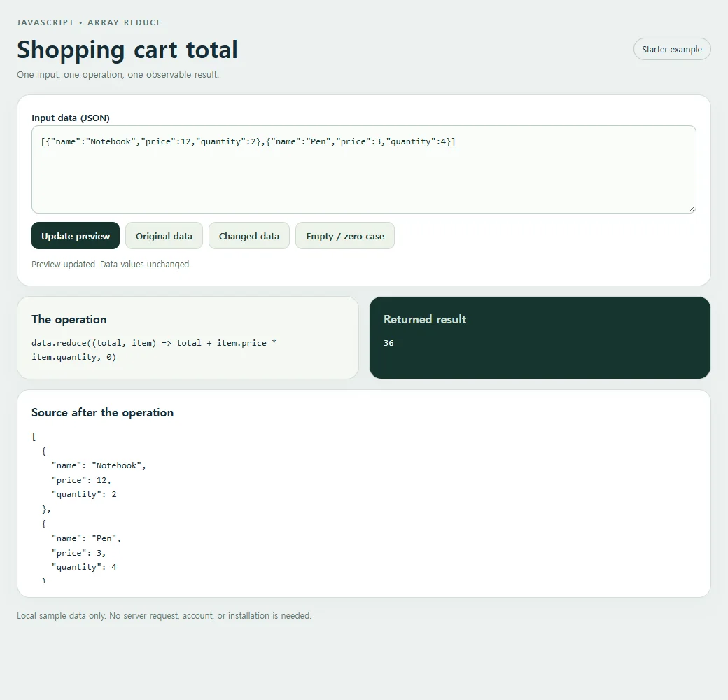Image resolution: width=728 pixels, height=700 pixels.
Task: Click the Local sample data footer note
Action: [164, 615]
